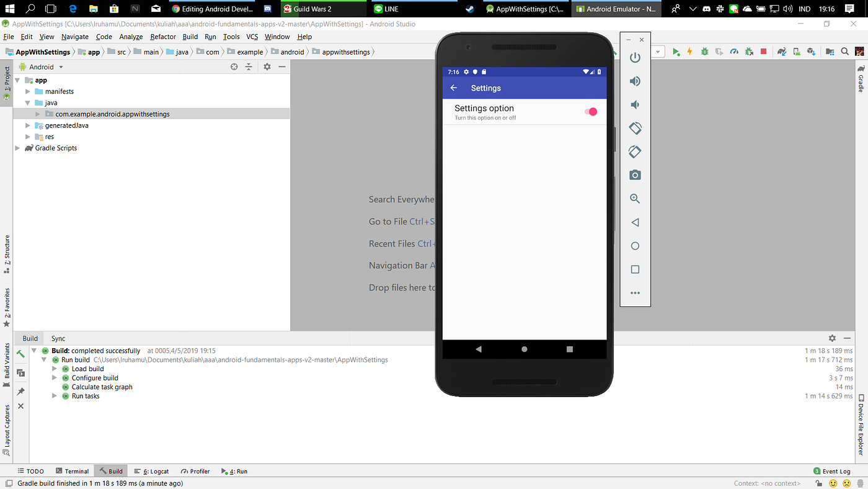Run the app from the toolbar
Image resolution: width=868 pixels, height=489 pixels.
[676, 52]
